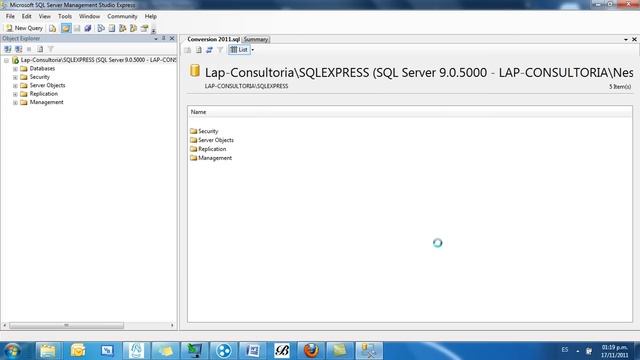The image size is (640, 360).
Task: Click the Stop icon in Object Explorer toolbar
Action: (29, 49)
